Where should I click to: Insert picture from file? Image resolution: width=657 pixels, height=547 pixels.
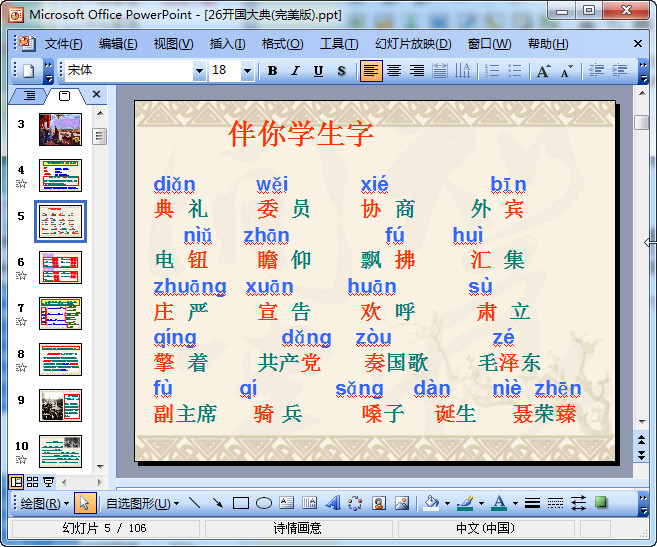402,503
